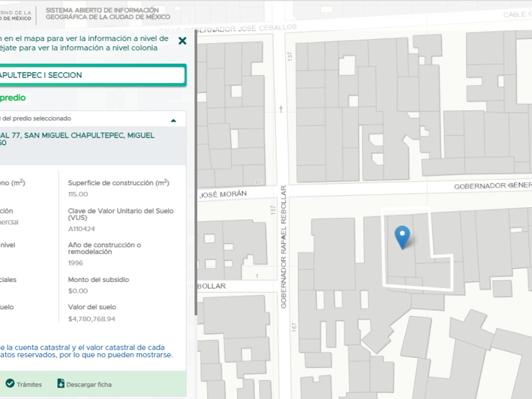
Task: Click the Año de construcción o remodelación label
Action: click(x=104, y=248)
